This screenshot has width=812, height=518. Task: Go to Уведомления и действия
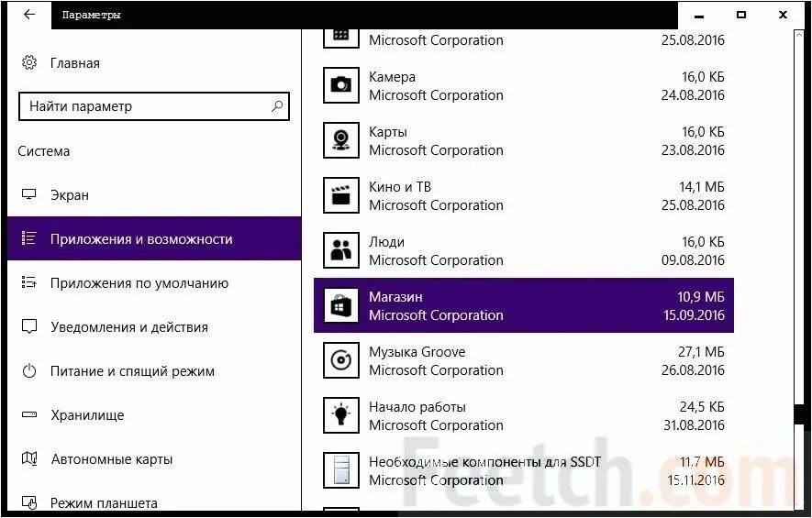[128, 327]
